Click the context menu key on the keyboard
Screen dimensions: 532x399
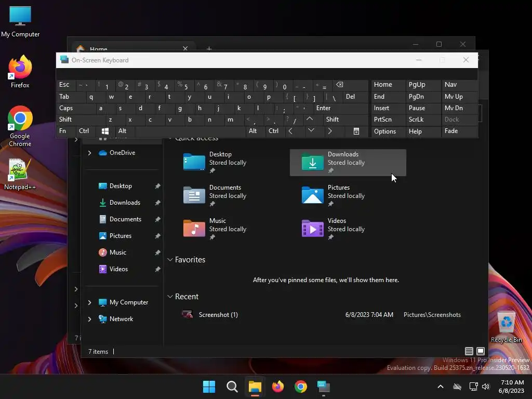tap(356, 131)
